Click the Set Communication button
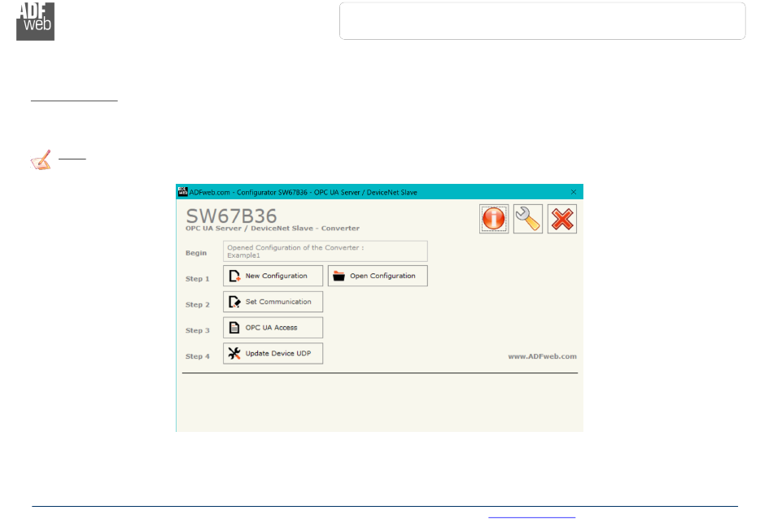Image resolution: width=773 pixels, height=532 pixels. click(x=273, y=302)
